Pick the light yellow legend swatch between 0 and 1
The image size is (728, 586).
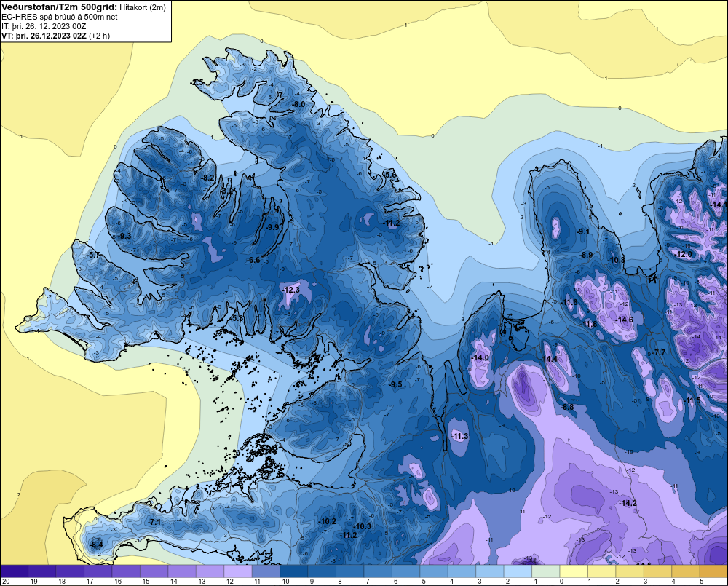[574, 571]
